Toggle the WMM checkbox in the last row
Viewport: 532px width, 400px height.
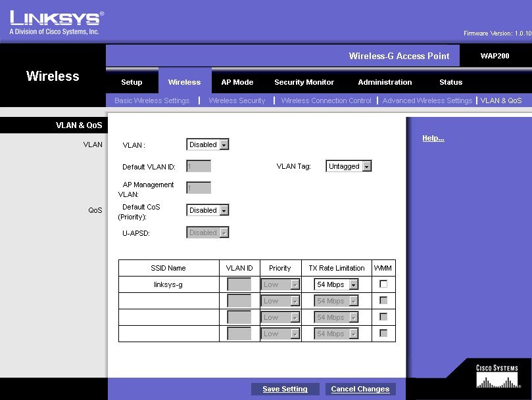tap(383, 333)
